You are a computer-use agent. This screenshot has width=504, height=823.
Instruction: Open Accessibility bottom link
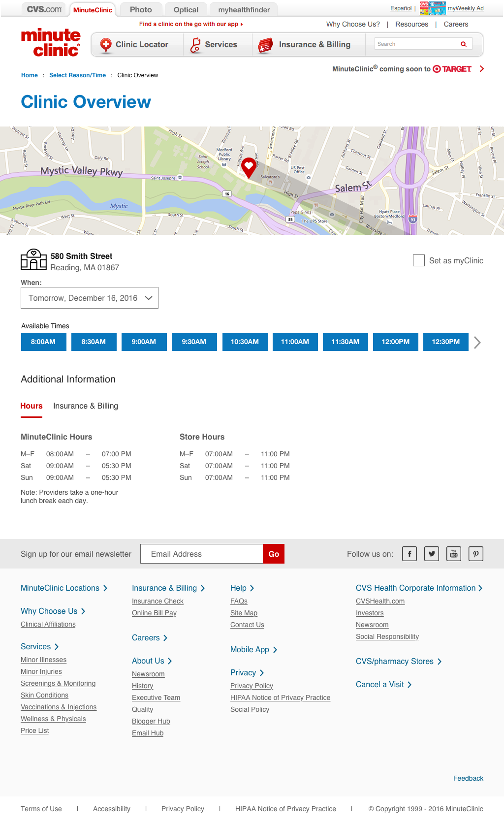point(112,809)
